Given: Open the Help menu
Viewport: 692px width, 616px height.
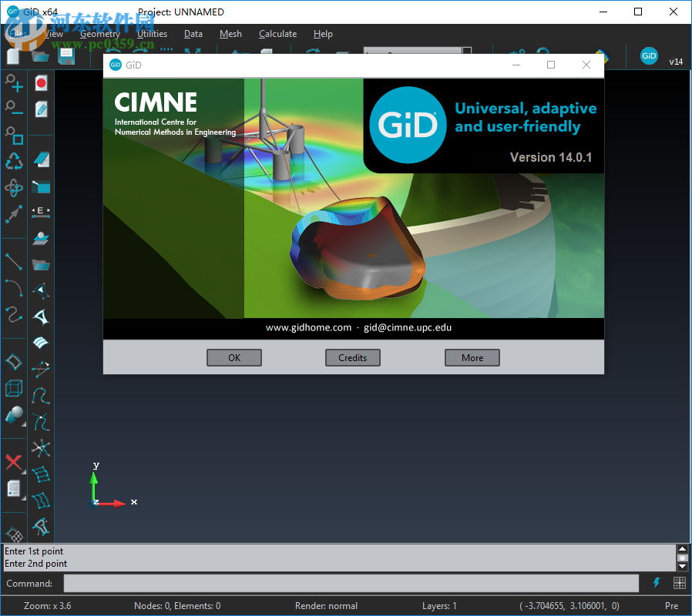Looking at the screenshot, I should (x=323, y=34).
